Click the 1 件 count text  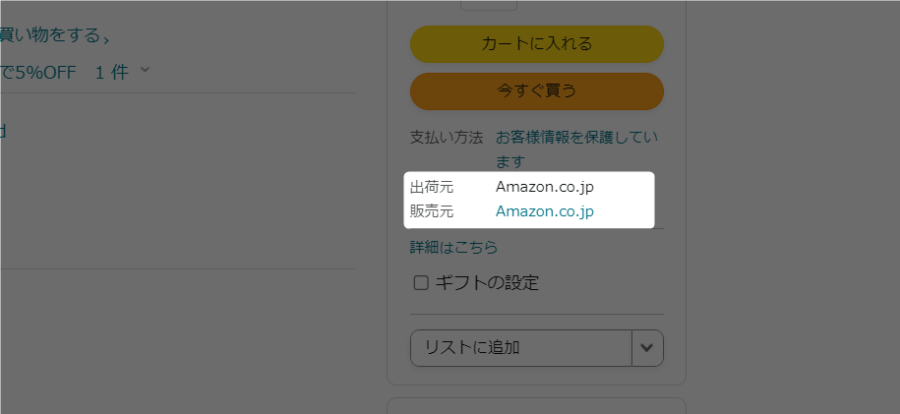111,72
